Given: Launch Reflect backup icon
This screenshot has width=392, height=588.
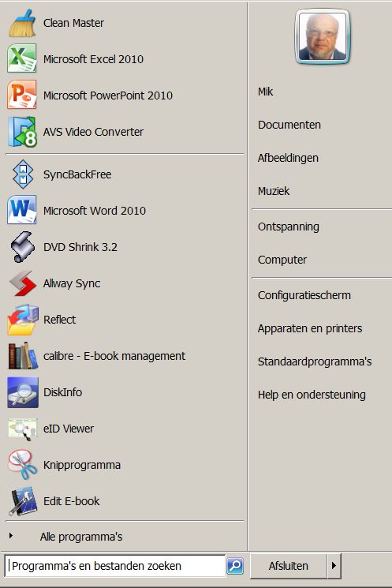Looking at the screenshot, I should 23,320.
